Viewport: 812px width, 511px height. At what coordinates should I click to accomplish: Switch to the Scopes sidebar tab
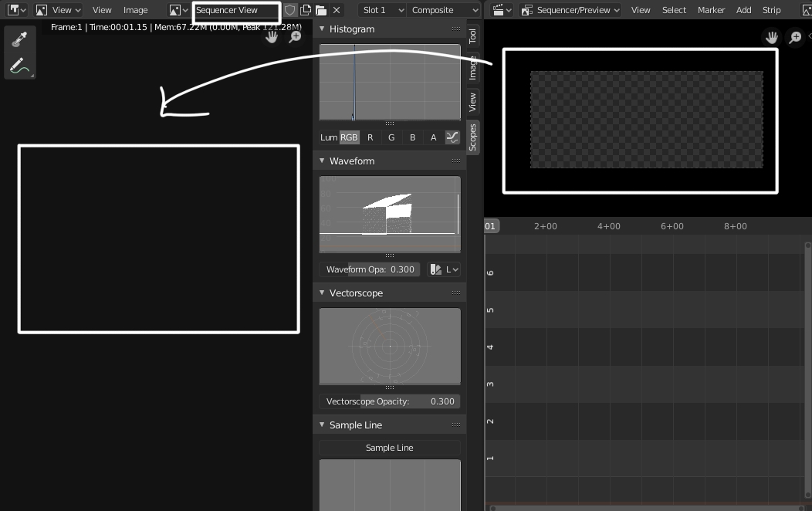tap(472, 137)
